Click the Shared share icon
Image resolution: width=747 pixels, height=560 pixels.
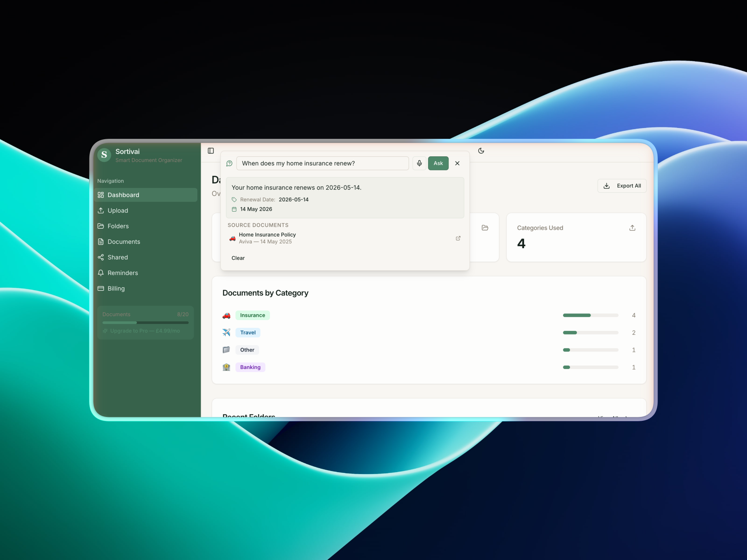click(x=101, y=257)
